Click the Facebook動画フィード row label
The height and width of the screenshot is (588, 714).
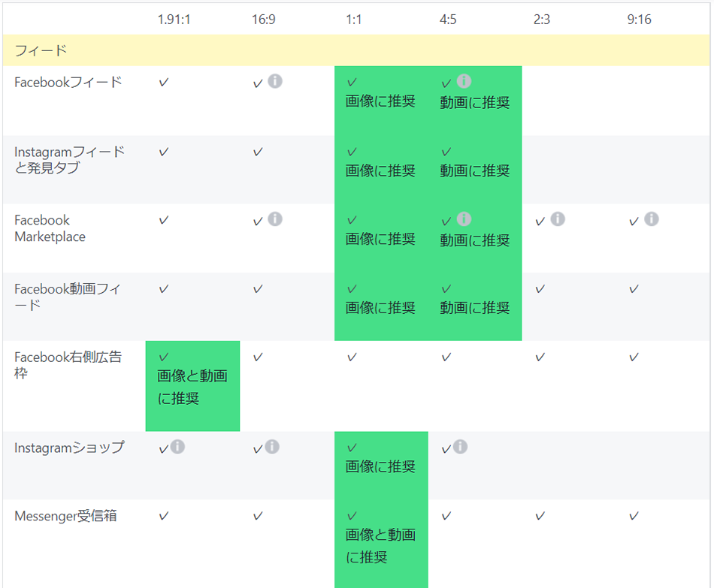(68, 297)
